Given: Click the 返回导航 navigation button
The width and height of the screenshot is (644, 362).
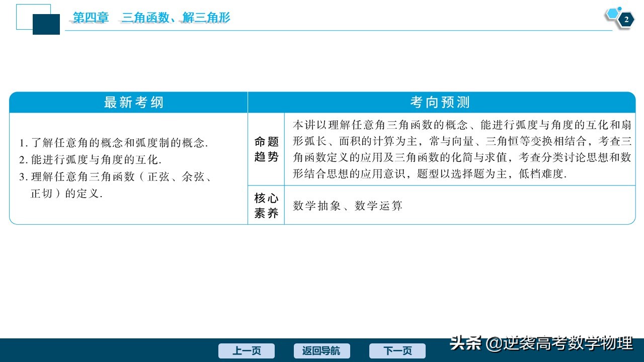Looking at the screenshot, I should tap(321, 351).
